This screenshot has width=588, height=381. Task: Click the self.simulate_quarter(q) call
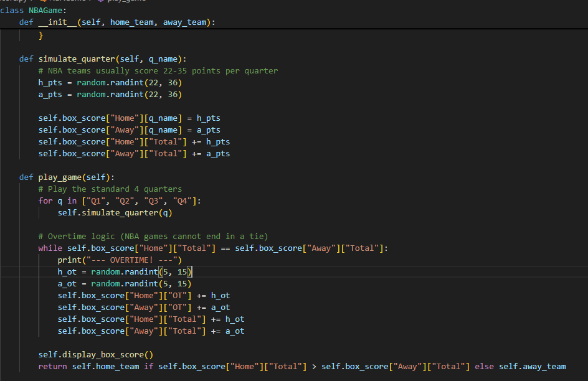click(x=115, y=213)
